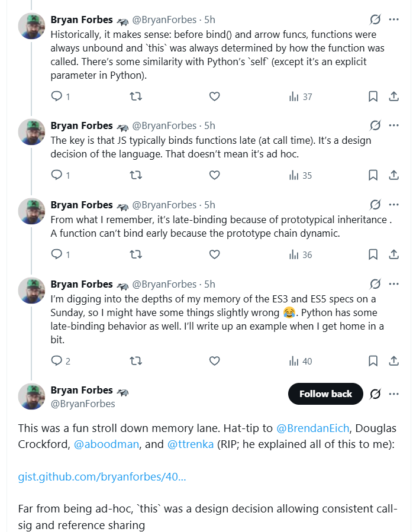
Task: Open more options beside the Follow back button
Action: click(x=394, y=394)
